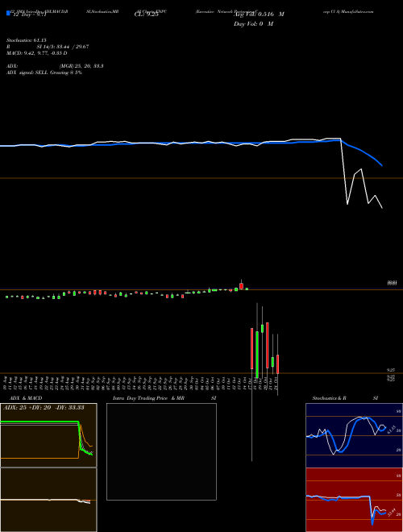This screenshot has width=403, height=532.
Task: Select the 'Avg Vol: 0.516 M' readout
Action: coord(259,15)
